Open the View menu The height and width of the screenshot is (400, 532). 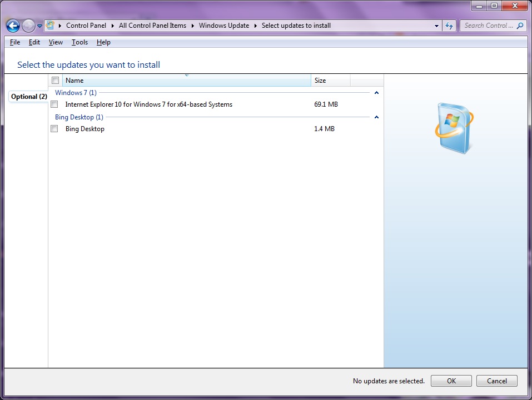click(56, 42)
